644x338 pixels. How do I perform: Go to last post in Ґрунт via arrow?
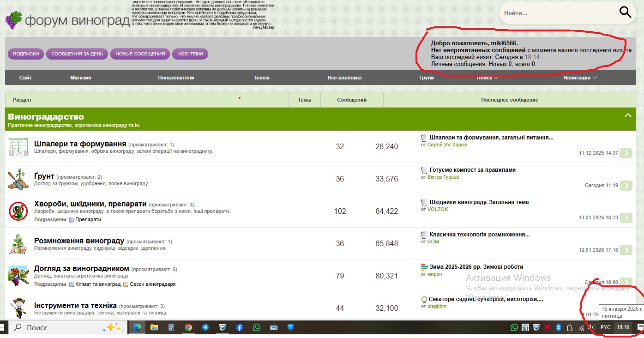[x=626, y=186]
